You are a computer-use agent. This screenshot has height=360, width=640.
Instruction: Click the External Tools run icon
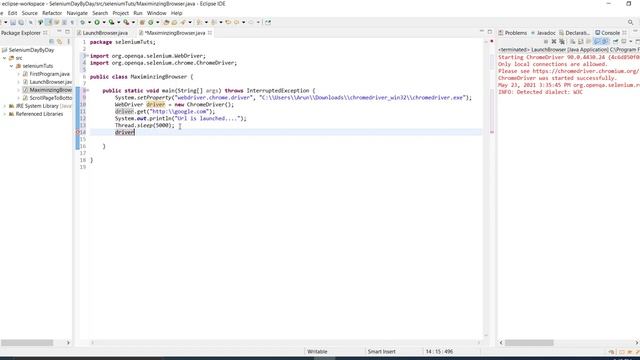click(x=126, y=22)
